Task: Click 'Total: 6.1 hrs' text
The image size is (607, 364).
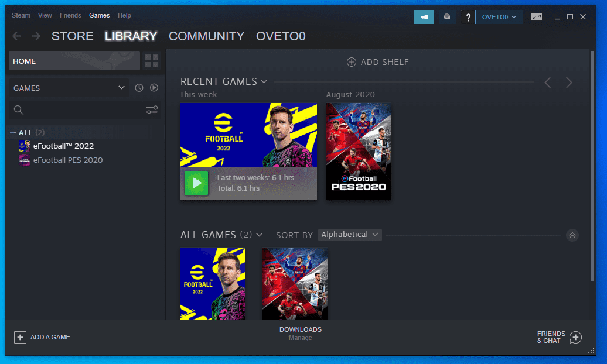Action: coord(238,188)
